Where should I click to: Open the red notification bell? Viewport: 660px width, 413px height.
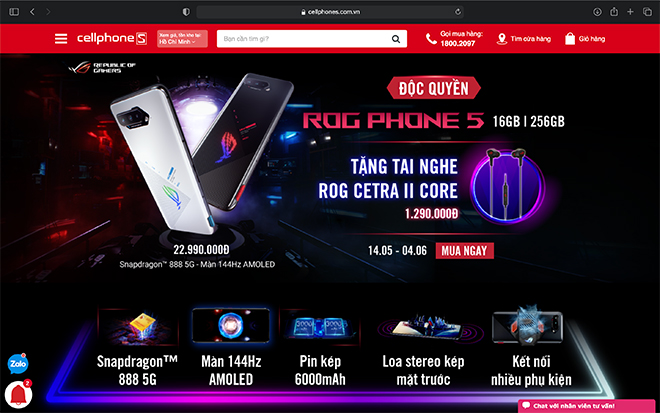18,395
